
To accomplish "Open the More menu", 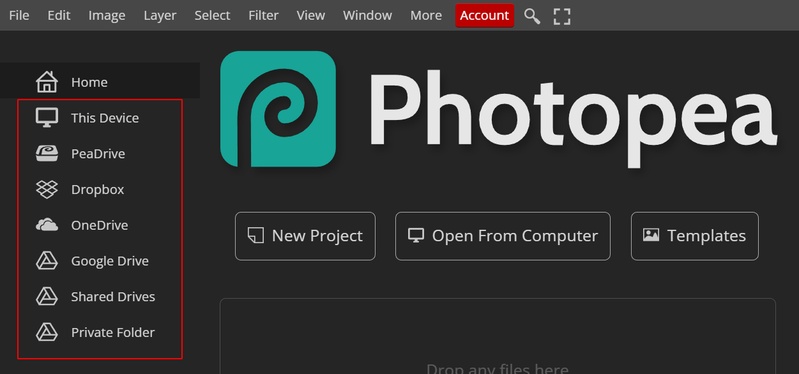I will pyautogui.click(x=426, y=15).
